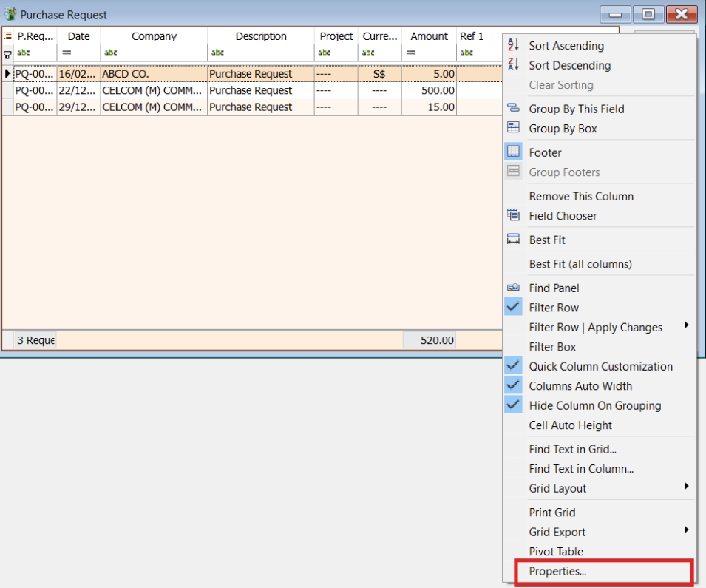Expand the Grid Export submenu
Viewport: 706px width, 588px height.
click(580, 531)
